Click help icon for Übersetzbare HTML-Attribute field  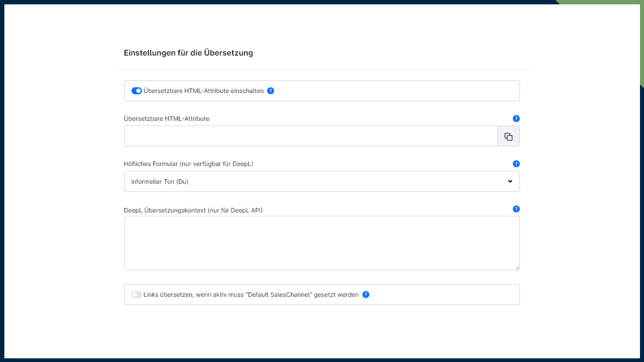[x=516, y=119]
